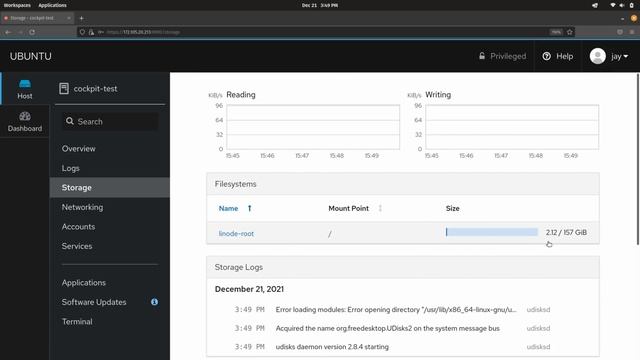Open a new browser tab
Image resolution: width=640 pixels, height=360 pixels.
[81, 18]
